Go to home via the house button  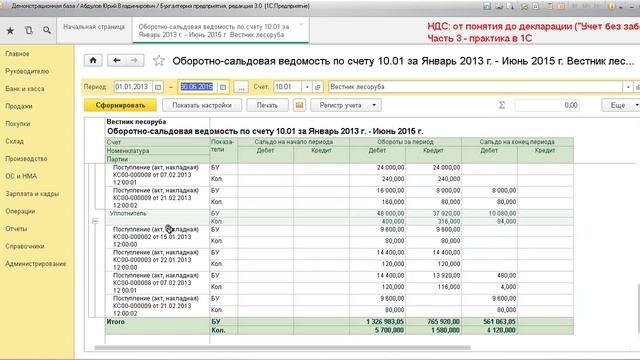click(93, 60)
